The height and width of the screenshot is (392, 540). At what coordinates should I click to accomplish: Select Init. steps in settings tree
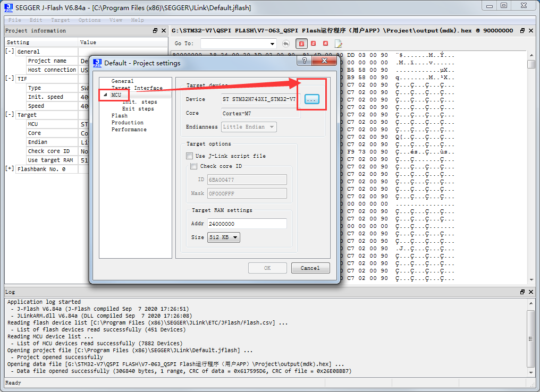[x=140, y=102]
